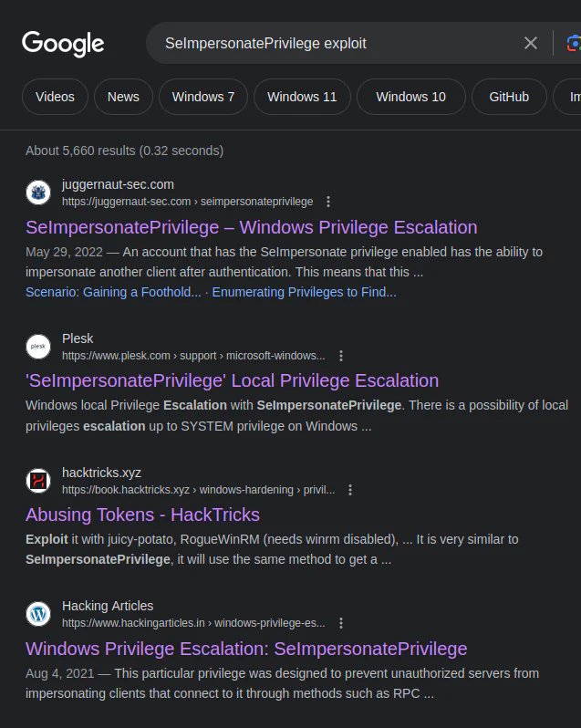Open 'Enumerating Privileges to Find...' sitelink
Viewport: 581px width, 728px height.
point(304,292)
